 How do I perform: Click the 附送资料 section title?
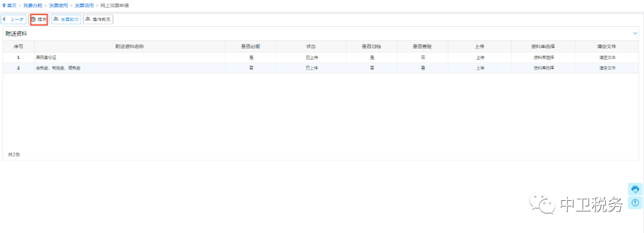tap(17, 33)
